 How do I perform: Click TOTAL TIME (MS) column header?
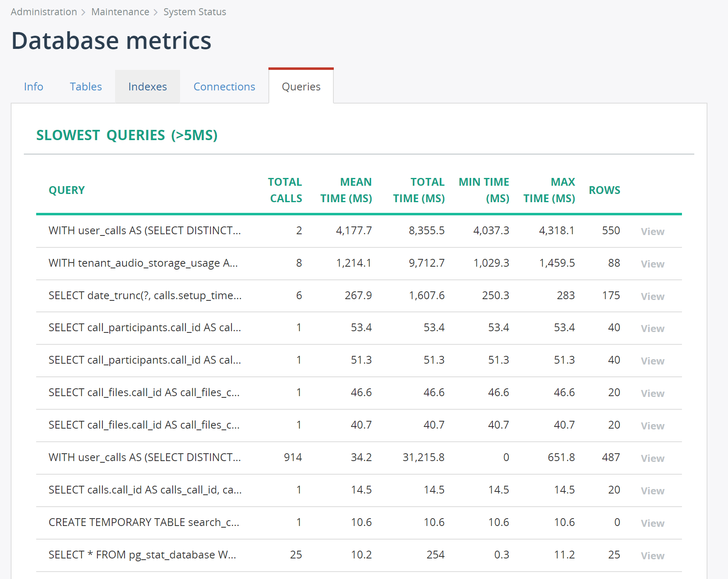(419, 190)
